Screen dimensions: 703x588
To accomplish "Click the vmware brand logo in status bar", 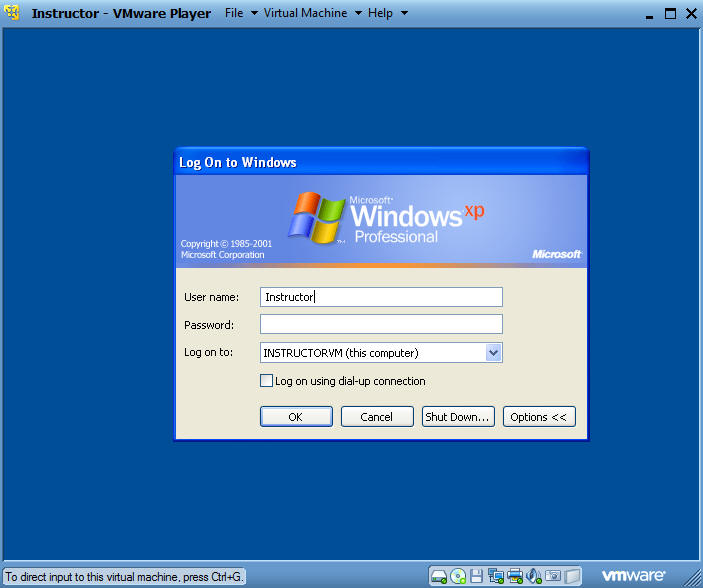I will 633,575.
